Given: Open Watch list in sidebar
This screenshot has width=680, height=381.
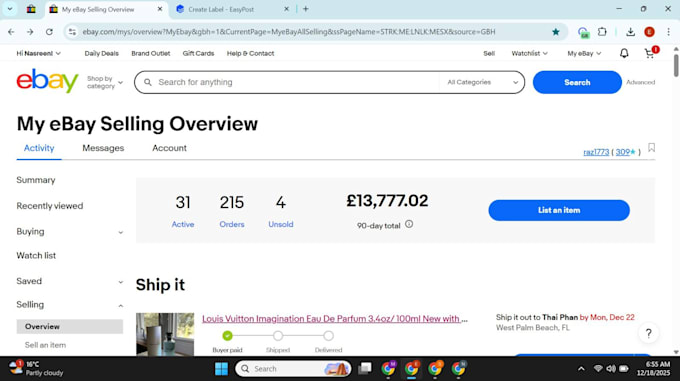Looking at the screenshot, I should coord(36,256).
